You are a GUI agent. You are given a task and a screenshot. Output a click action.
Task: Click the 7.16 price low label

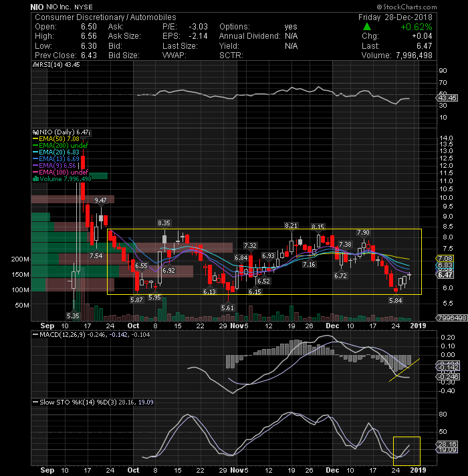[x=309, y=265]
